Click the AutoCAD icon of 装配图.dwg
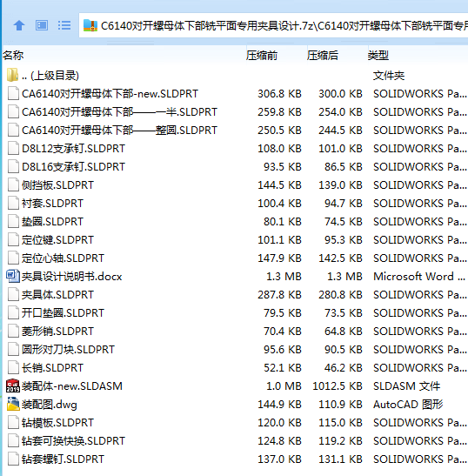Image resolution: width=468 pixels, height=476 pixels. (13, 404)
